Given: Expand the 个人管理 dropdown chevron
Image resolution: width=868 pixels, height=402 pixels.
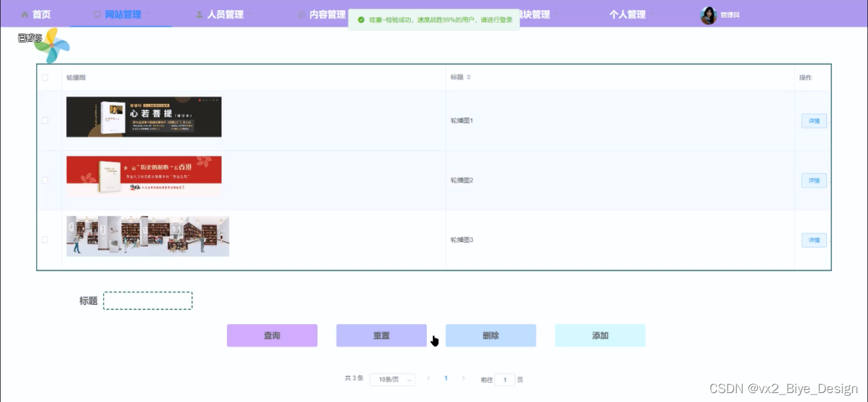Looking at the screenshot, I should [x=653, y=14].
